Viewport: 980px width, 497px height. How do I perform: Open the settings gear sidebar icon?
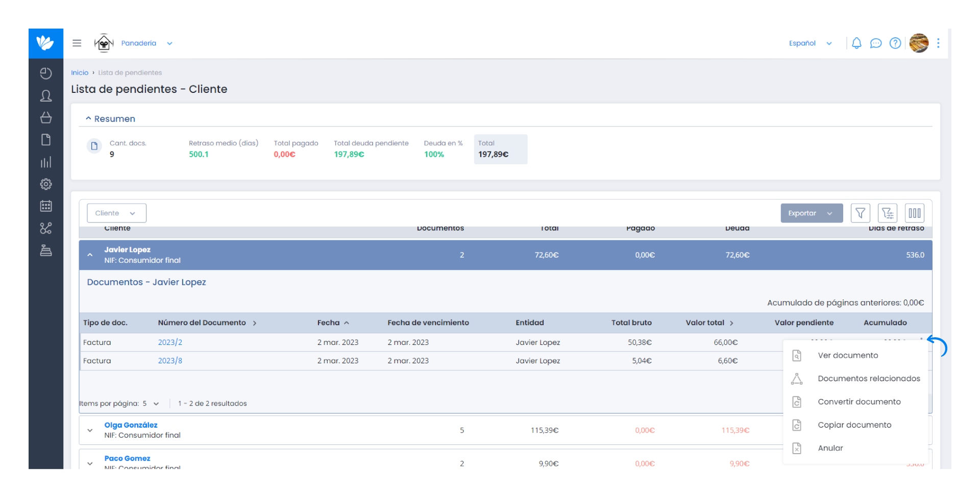[46, 184]
